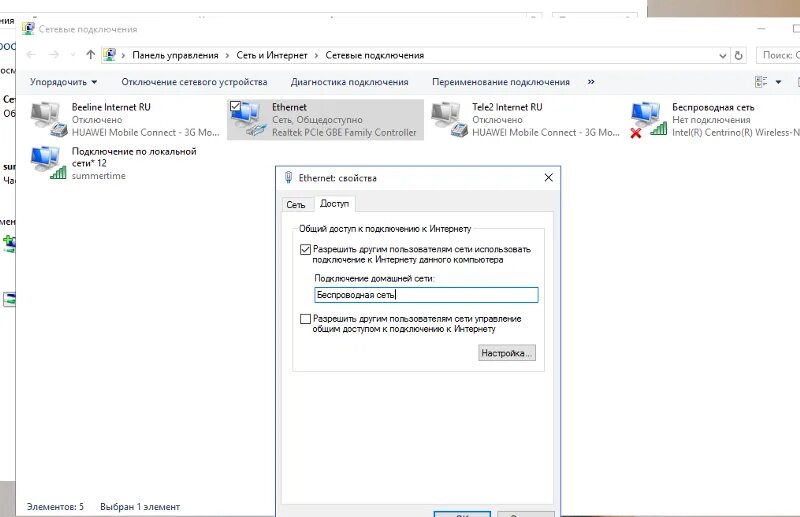The width and height of the screenshot is (800, 517).
Task: Go up one level with the Up arrow
Action: click(91, 55)
